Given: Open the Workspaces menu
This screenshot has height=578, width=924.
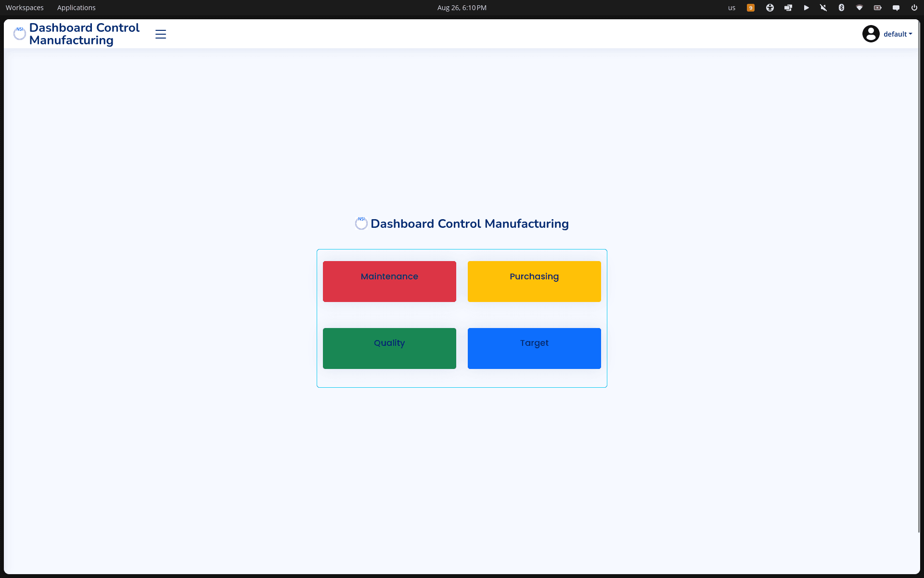Looking at the screenshot, I should pyautogui.click(x=25, y=8).
